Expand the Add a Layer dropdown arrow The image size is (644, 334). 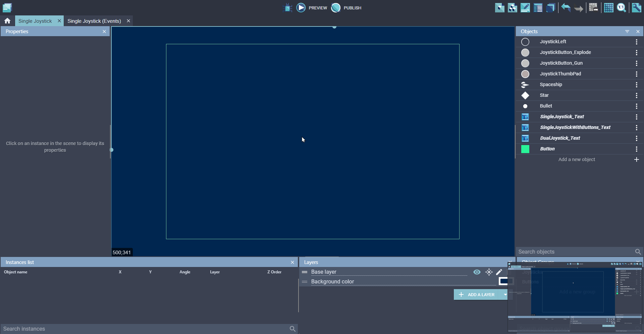[x=505, y=294]
